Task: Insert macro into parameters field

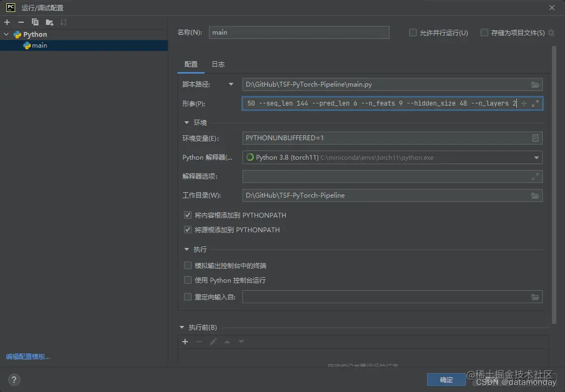Action: tap(524, 103)
